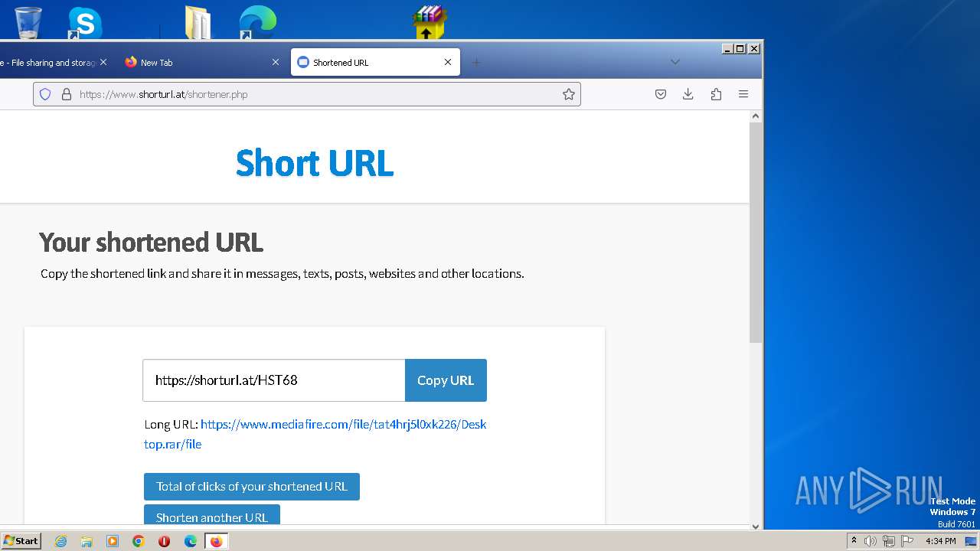This screenshot has height=551, width=980.
Task: Click the vertical scrollbar thumb
Action: pos(756,232)
